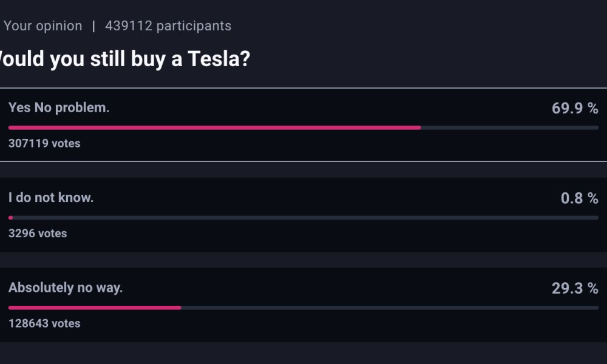Viewport: 607px width, 364px height.
Task: Click the 69.9 % result label
Action: (x=575, y=109)
